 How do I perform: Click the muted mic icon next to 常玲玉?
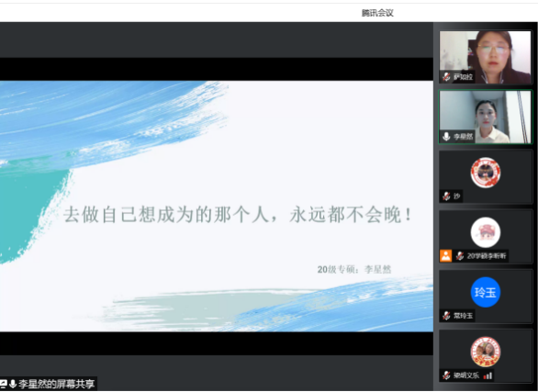(446, 316)
